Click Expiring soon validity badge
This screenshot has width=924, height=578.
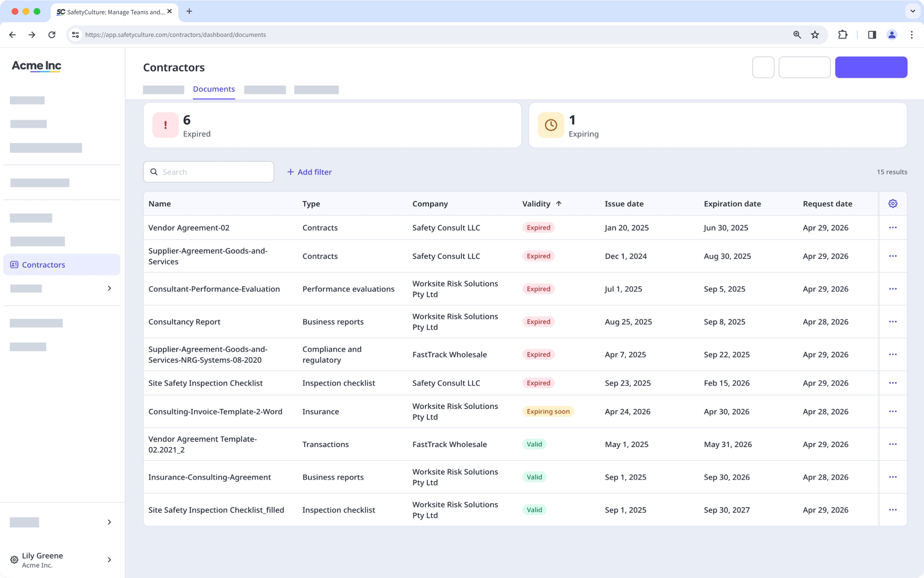[x=548, y=411]
